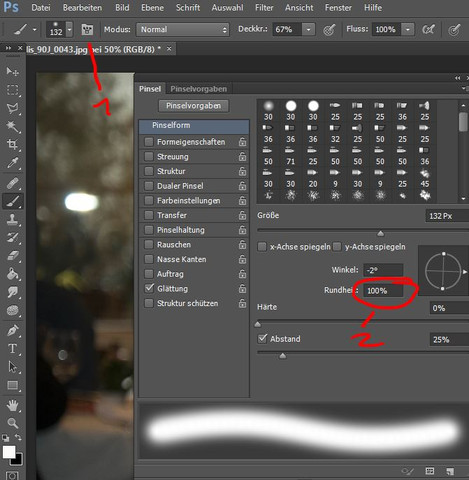The width and height of the screenshot is (469, 480).
Task: Select the Smudge tool
Action: (x=12, y=292)
